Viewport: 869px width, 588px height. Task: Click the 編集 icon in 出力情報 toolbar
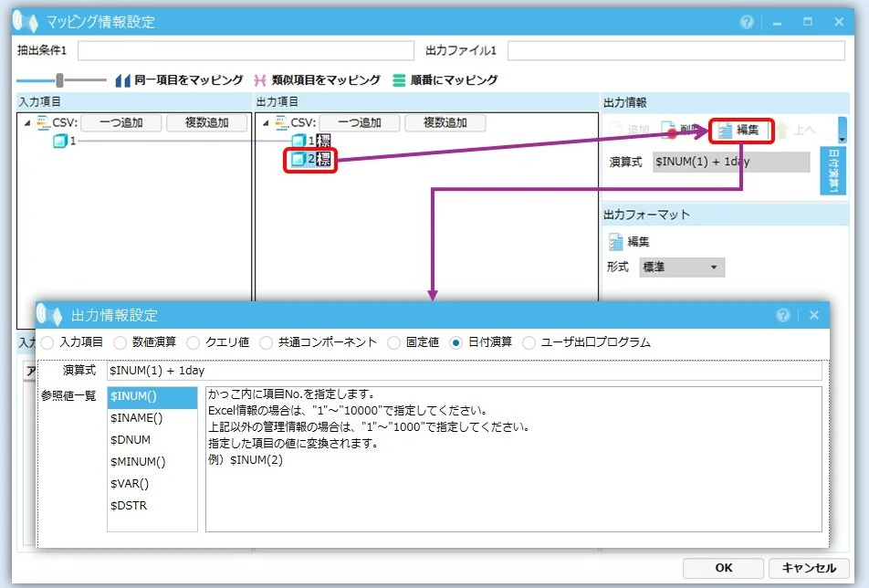726,131
